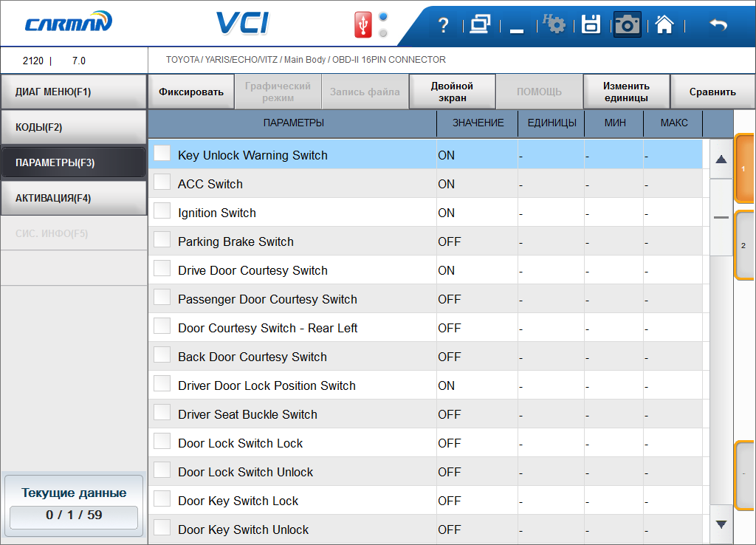Image resolution: width=756 pixels, height=545 pixels.
Task: Select the Parking Brake Switch checkbox
Action: pos(162,240)
